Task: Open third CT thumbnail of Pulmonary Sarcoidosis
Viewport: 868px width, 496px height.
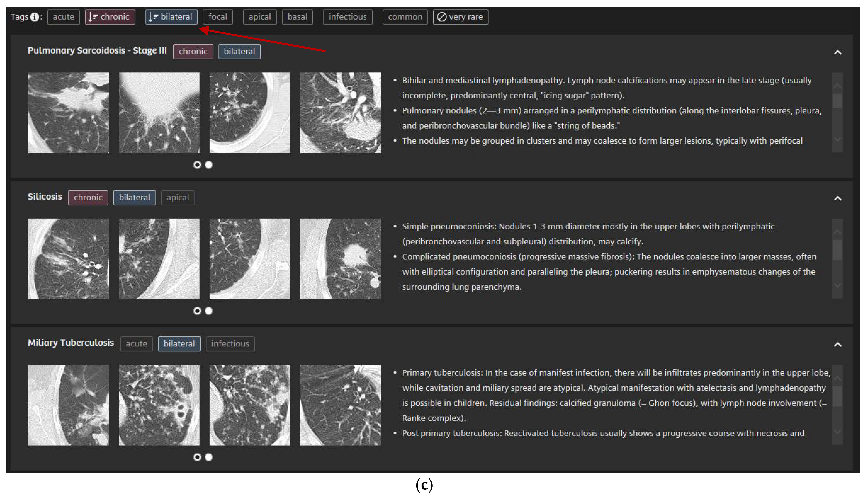Action: 250,113
